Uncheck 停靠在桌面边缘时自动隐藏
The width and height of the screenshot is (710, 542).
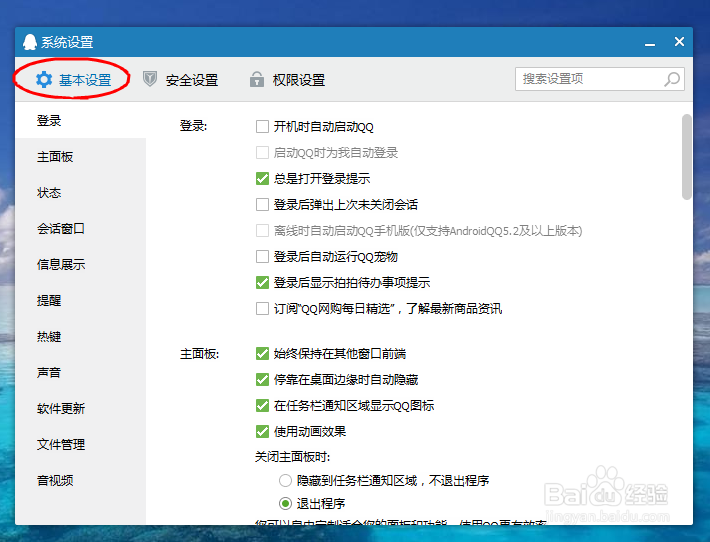pos(262,379)
